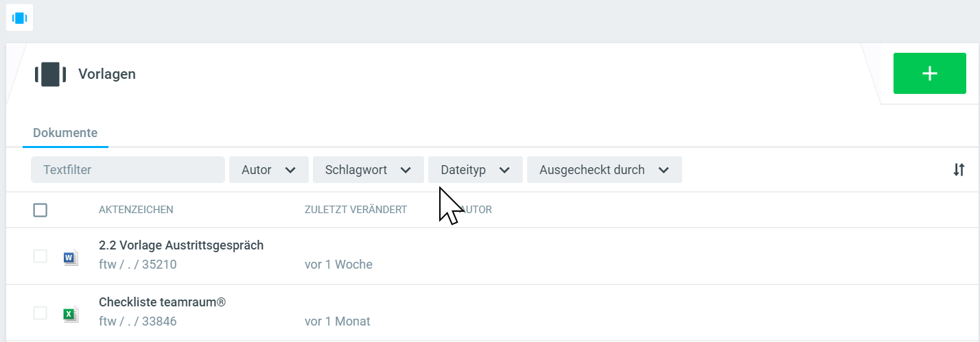Click the blue templates app icon at top left

pos(19,18)
